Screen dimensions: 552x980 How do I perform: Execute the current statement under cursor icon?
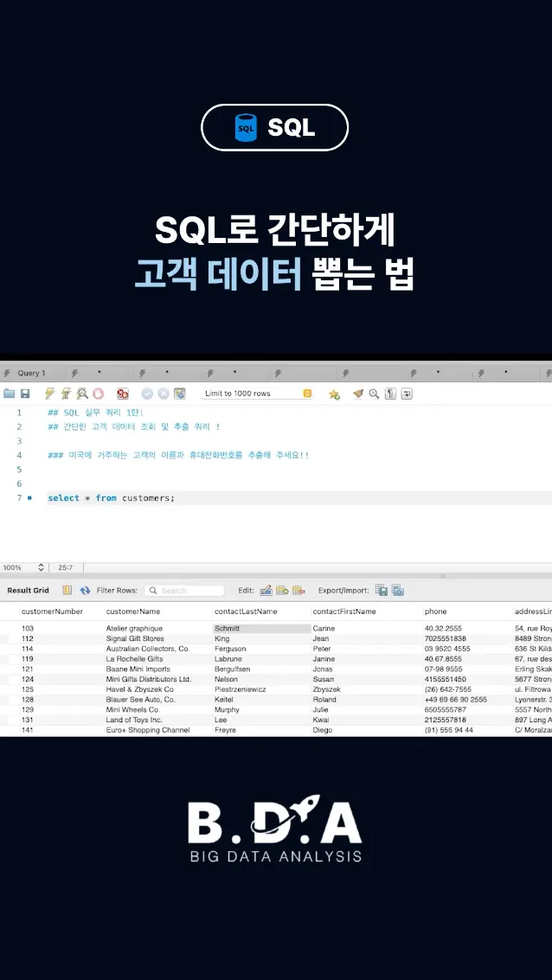[66, 394]
